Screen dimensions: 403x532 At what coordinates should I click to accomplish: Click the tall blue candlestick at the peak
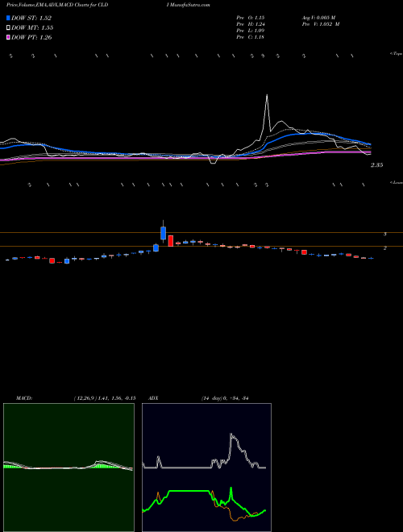tap(163, 233)
